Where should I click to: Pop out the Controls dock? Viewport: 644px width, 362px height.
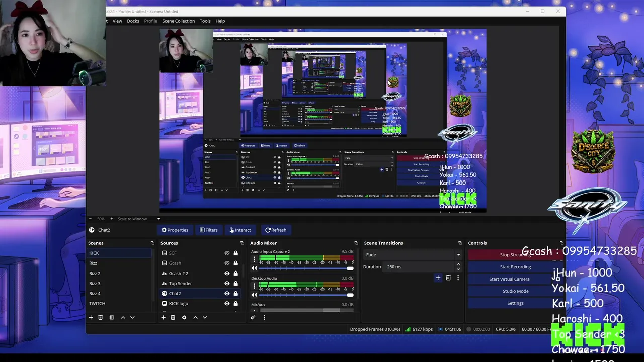[561, 243]
